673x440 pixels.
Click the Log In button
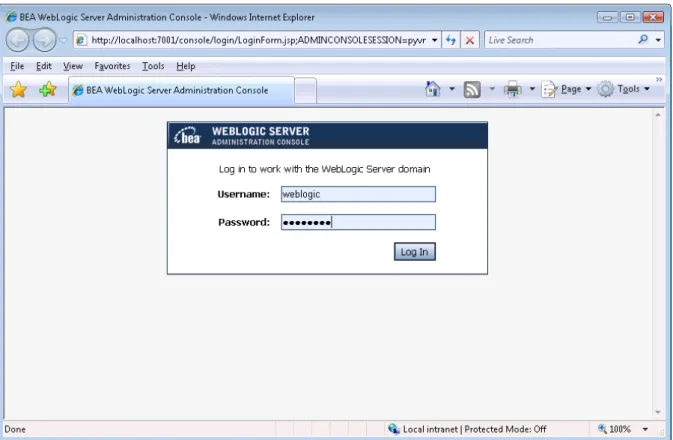click(415, 252)
